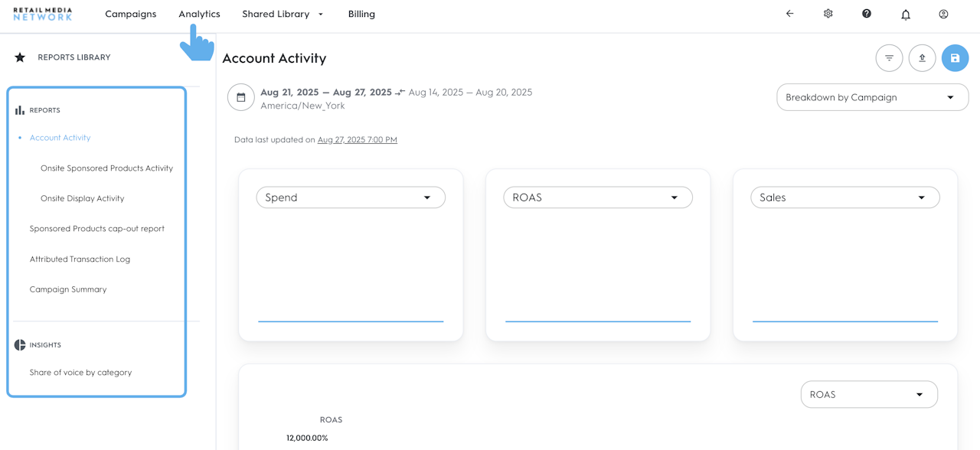Viewport: 980px width, 450px height.
Task: Open the Spend metric dropdown
Action: click(351, 197)
